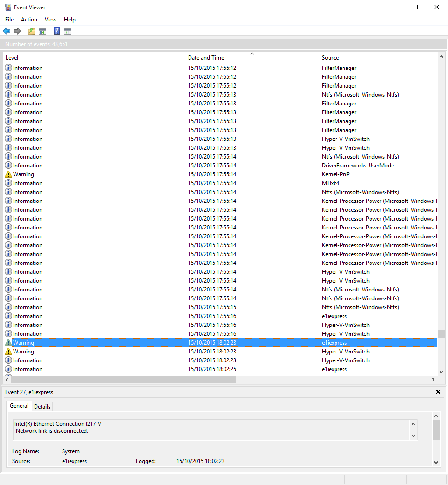Select the MEIx64 source cell
Viewport: 448px width, 485px height.
tap(330, 183)
